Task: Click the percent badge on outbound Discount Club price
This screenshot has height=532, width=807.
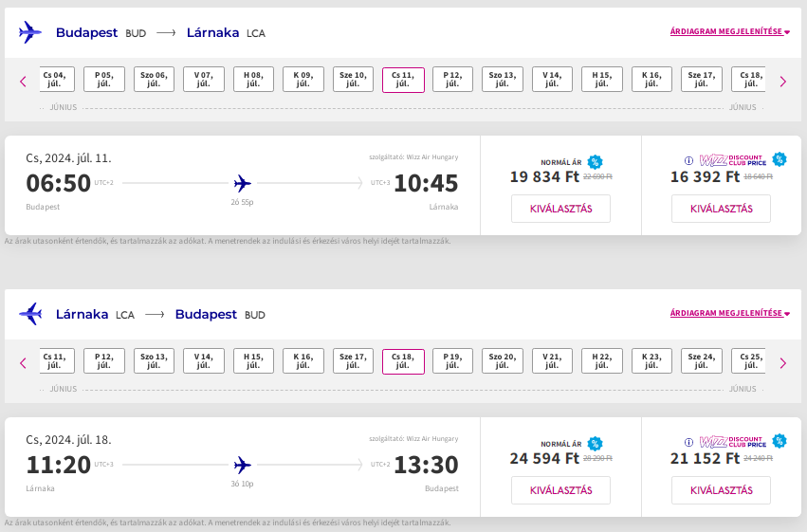Action: pyautogui.click(x=779, y=159)
